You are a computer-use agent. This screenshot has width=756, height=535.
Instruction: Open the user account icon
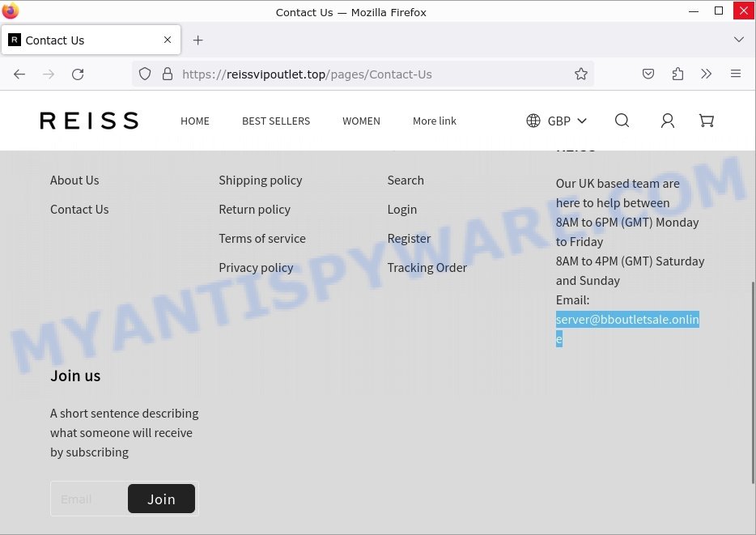point(667,121)
